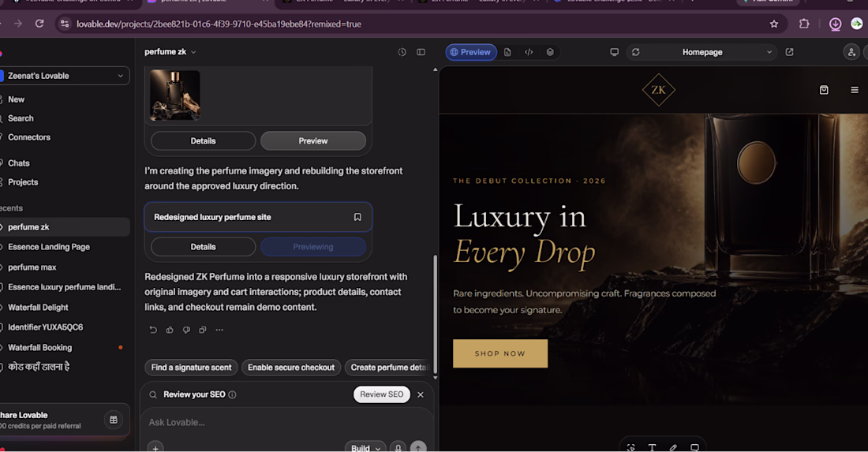The width and height of the screenshot is (868, 452).
Task: Click Enable secure checkout suggestion
Action: 291,368
